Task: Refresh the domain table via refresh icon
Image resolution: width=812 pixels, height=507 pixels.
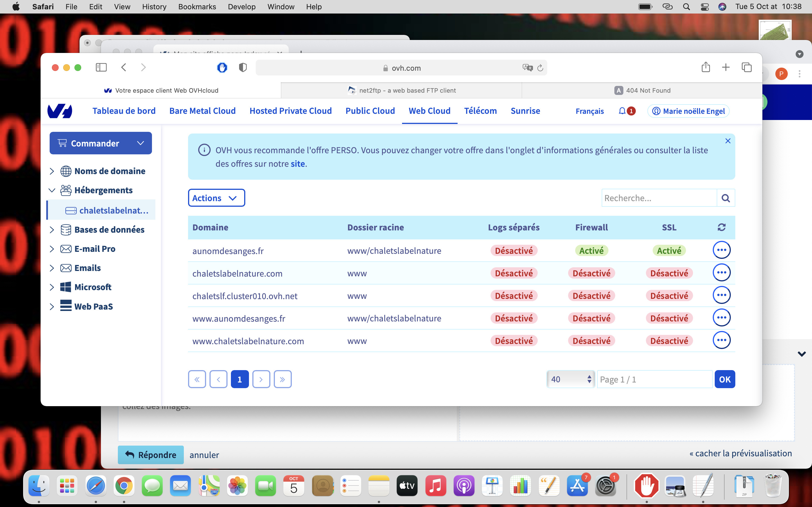Action: [721, 227]
